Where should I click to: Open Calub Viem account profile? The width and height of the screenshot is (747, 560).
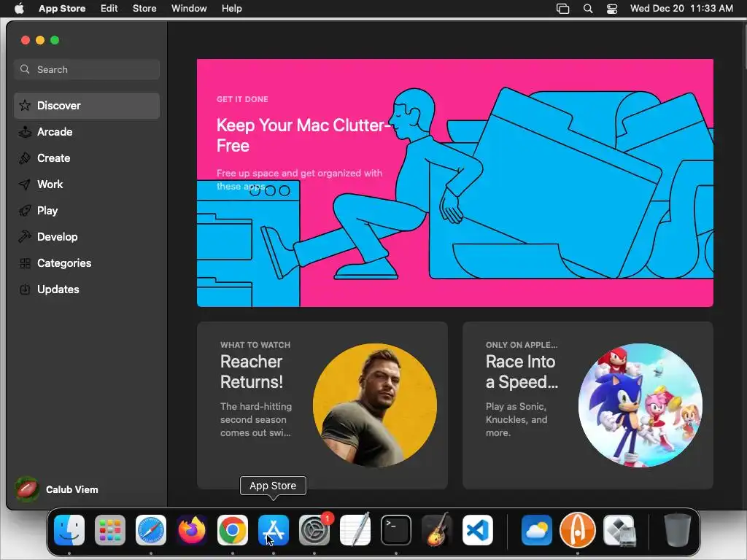pos(57,489)
